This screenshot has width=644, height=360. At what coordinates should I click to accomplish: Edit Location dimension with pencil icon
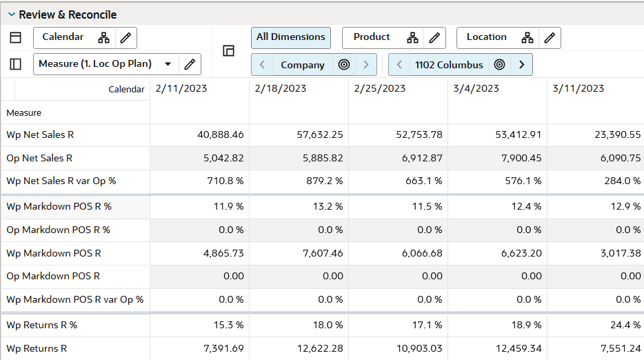[x=550, y=38]
